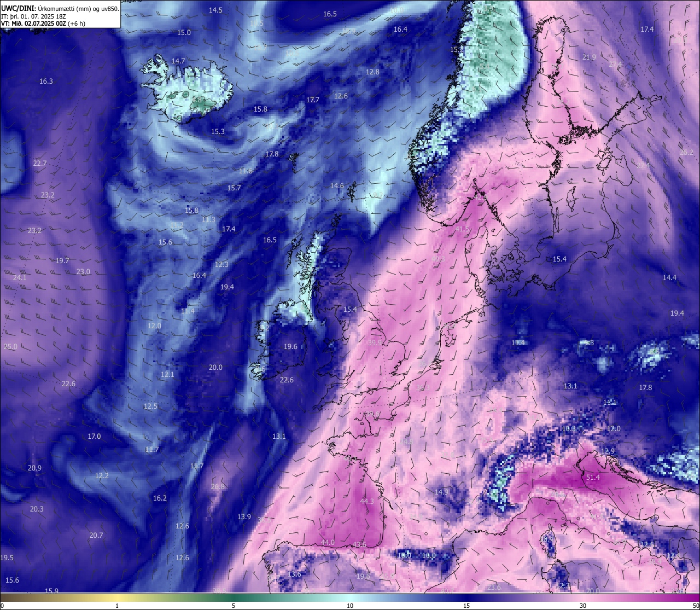Select the 24.1 value at the west edge
The image size is (700, 610).
point(20,278)
